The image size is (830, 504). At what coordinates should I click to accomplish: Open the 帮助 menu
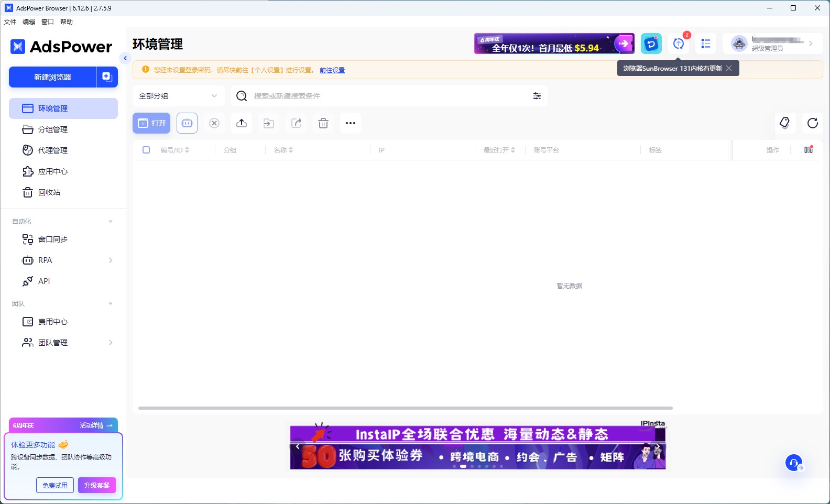[x=67, y=22]
